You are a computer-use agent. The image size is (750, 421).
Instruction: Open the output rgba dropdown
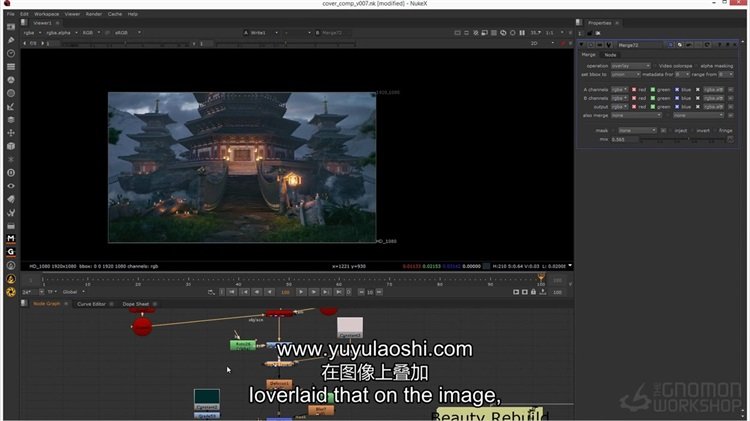tap(619, 107)
